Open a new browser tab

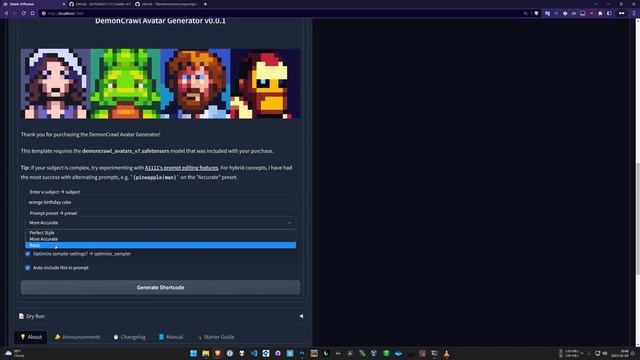[205, 4]
